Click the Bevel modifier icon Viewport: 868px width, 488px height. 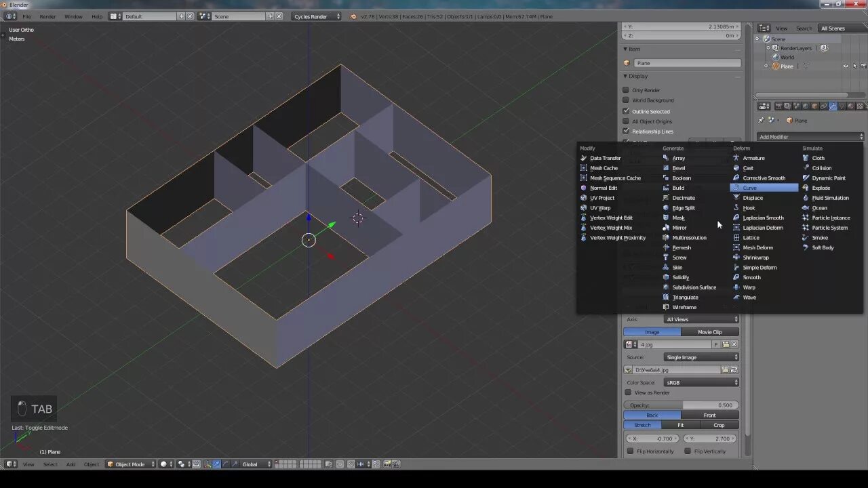point(666,168)
